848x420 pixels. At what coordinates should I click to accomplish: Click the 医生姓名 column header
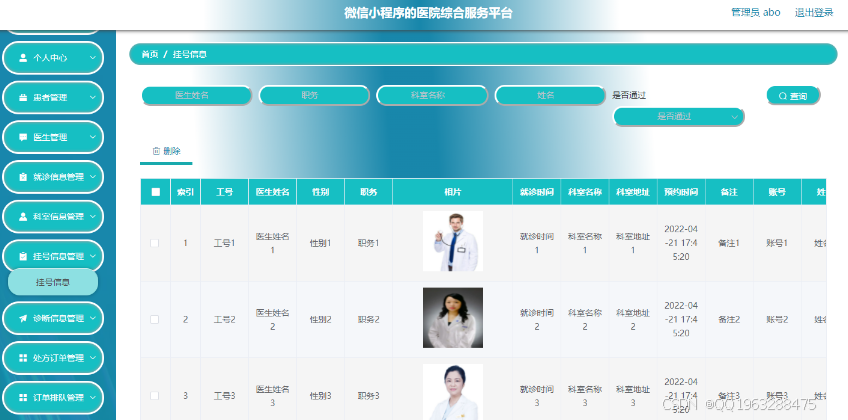point(273,192)
